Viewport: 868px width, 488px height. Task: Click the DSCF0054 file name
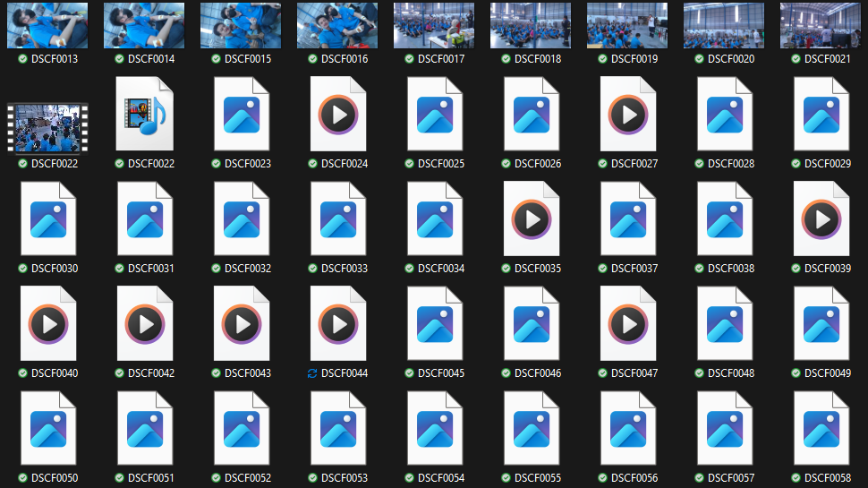[x=441, y=477]
